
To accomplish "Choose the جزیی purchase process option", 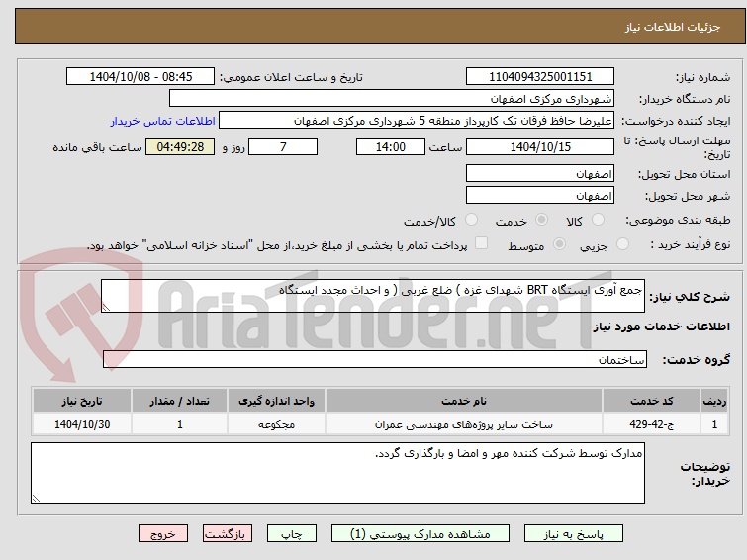I will (622, 244).
